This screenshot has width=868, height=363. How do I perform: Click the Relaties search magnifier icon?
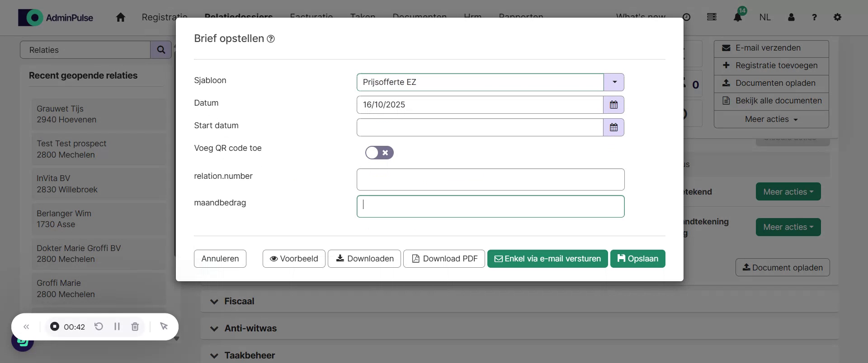point(161,50)
